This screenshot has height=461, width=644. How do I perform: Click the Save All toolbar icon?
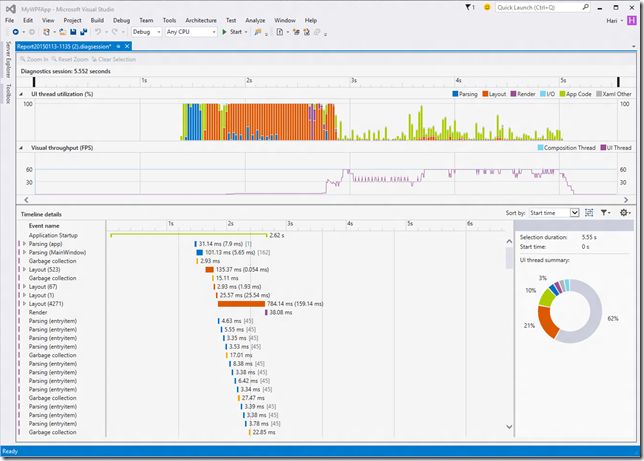coord(83,32)
